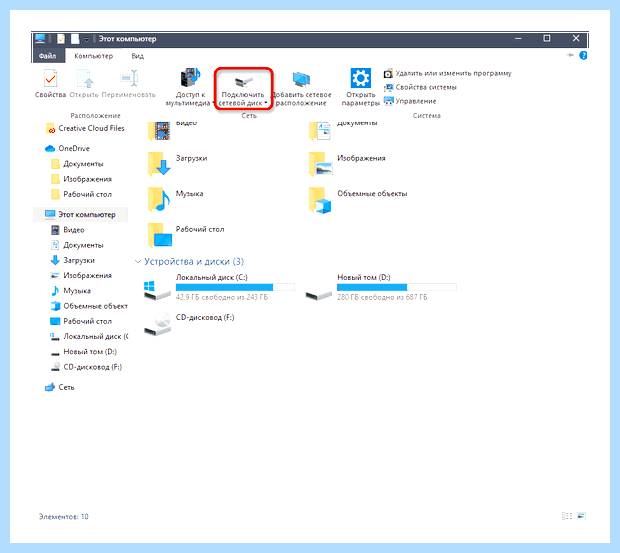This screenshot has width=620, height=553.
Task: Switch to details view icon in status bar
Action: 567,516
